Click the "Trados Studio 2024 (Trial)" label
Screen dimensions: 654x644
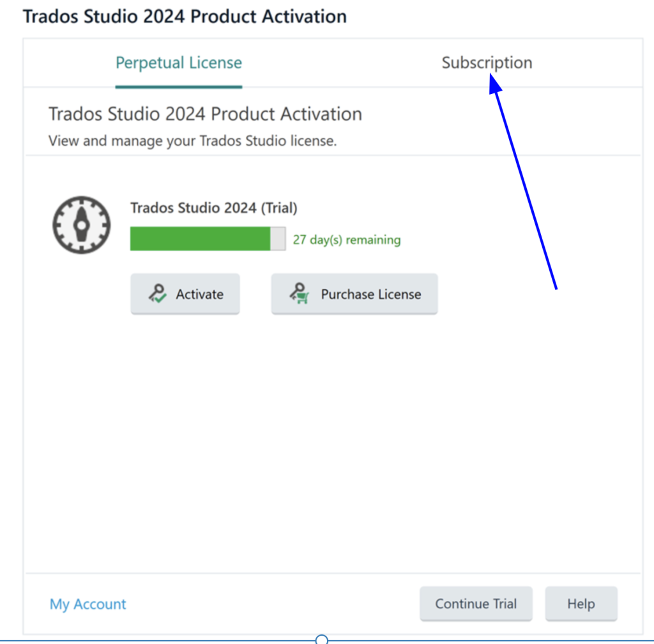click(214, 208)
